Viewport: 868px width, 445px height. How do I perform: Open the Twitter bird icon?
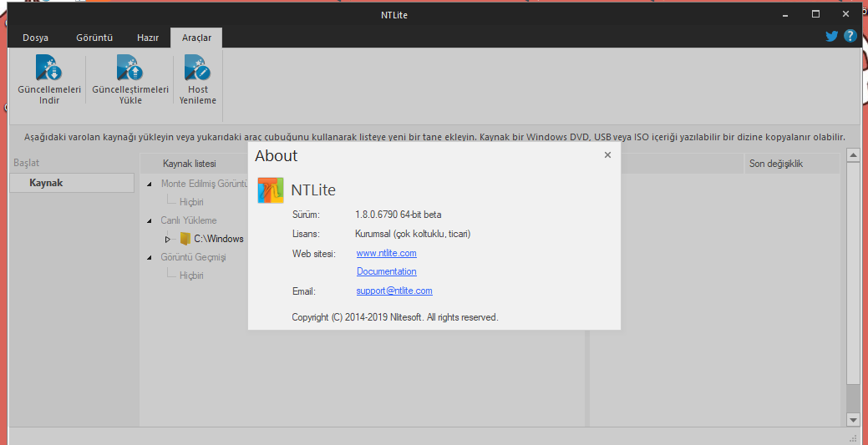pyautogui.click(x=831, y=36)
